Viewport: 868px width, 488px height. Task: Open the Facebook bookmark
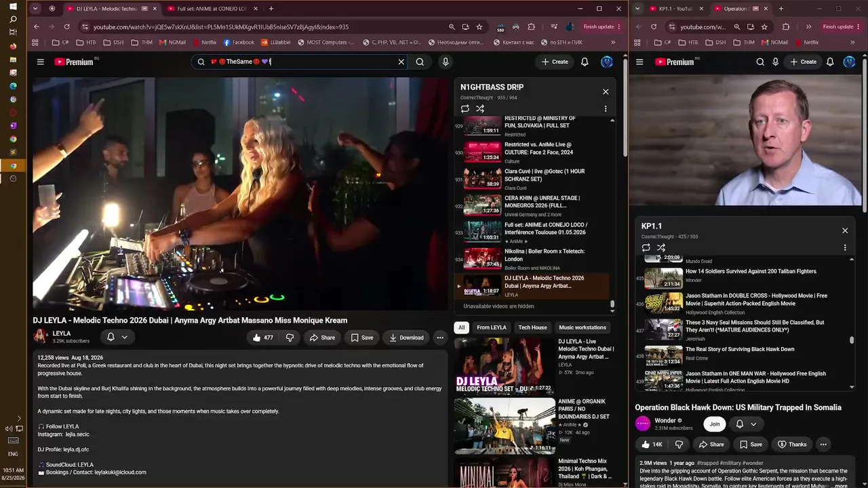point(239,42)
